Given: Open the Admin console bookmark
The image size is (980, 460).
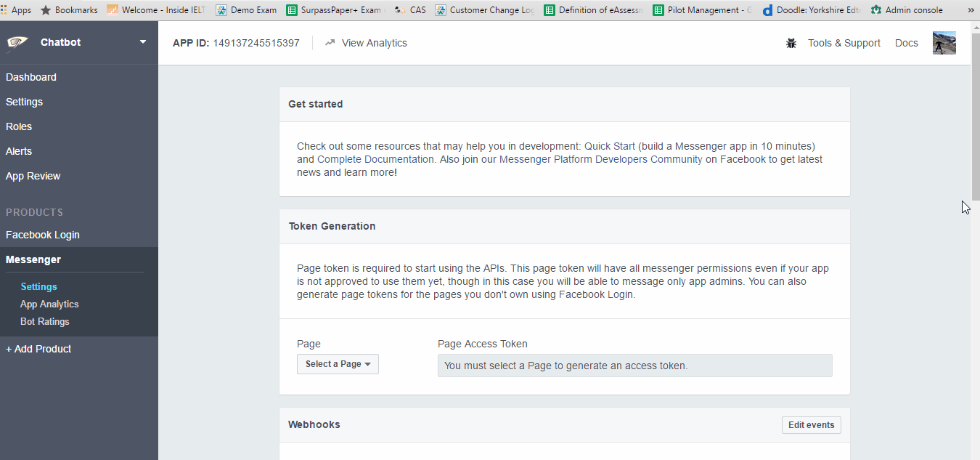Looking at the screenshot, I should coord(907,10).
